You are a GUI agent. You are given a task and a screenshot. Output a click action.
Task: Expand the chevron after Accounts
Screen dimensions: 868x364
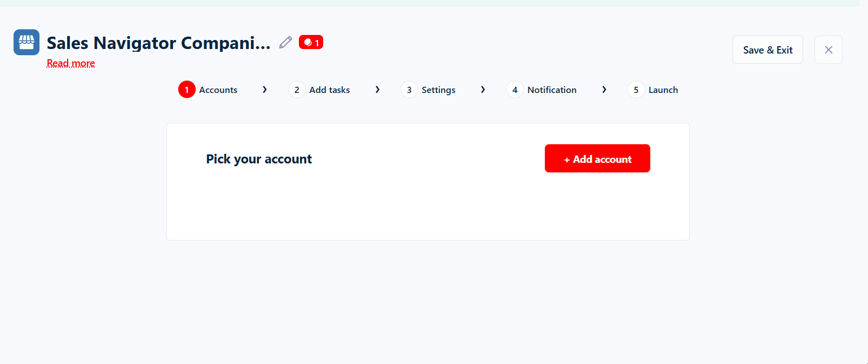265,89
